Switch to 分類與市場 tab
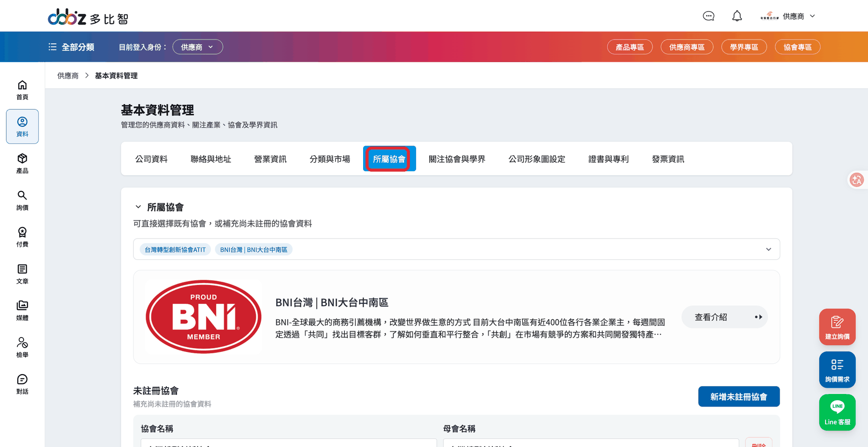The width and height of the screenshot is (868, 447). click(330, 159)
